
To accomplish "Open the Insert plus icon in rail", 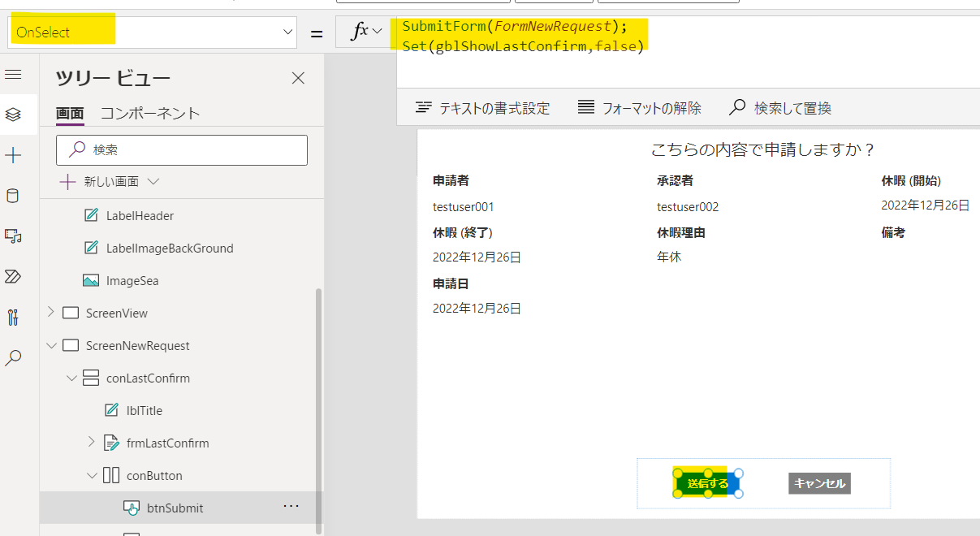I will 13,156.
